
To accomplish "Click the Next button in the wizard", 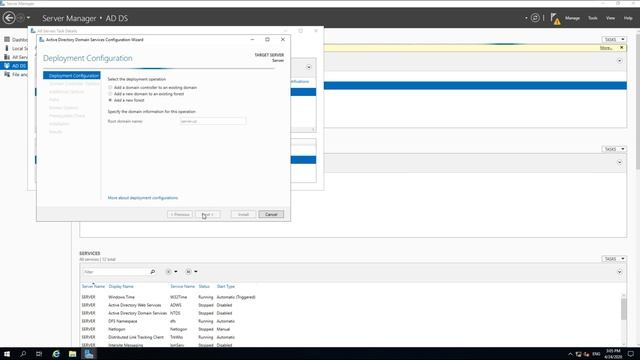I will pyautogui.click(x=208, y=214).
